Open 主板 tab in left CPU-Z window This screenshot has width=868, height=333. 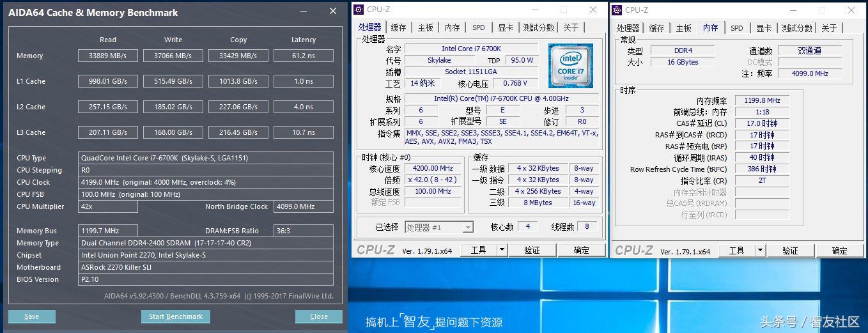425,27
